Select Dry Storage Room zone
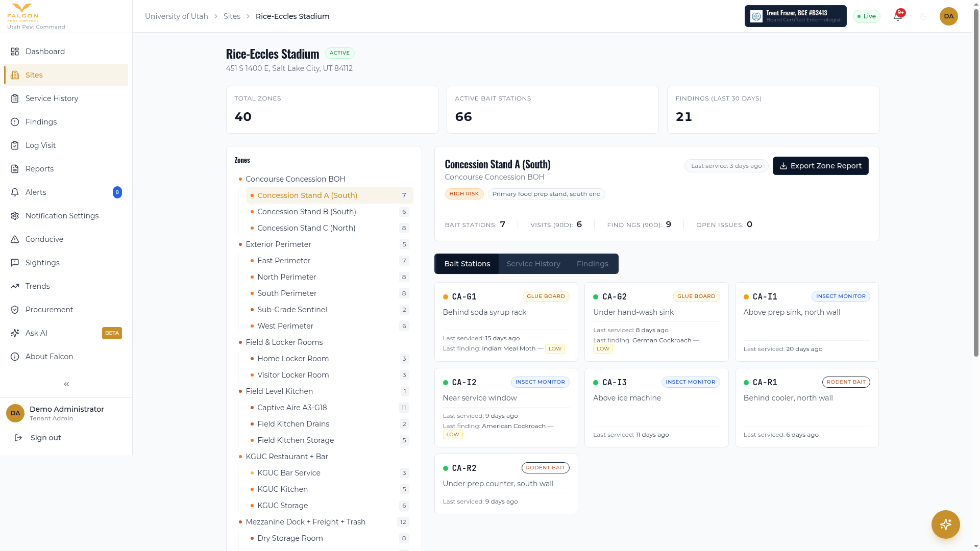980x551 pixels. click(330, 538)
